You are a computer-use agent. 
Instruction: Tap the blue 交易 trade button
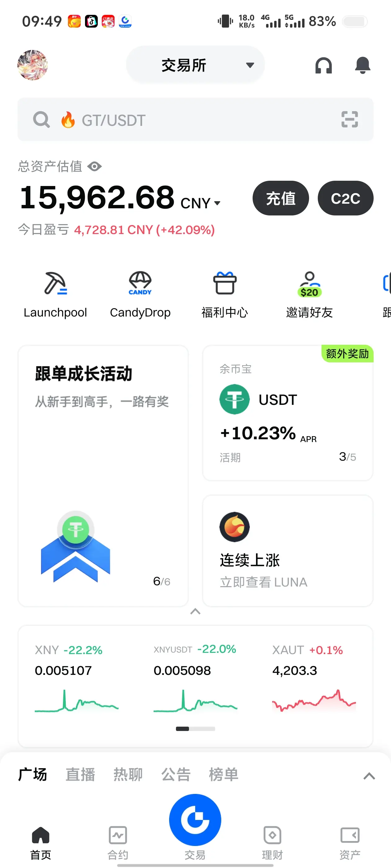pyautogui.click(x=195, y=820)
